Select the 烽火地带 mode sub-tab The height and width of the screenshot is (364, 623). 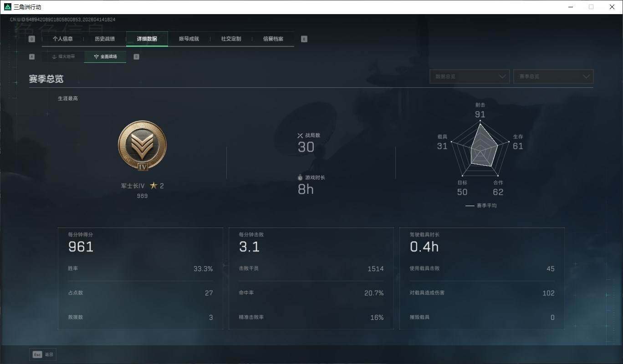(x=63, y=57)
